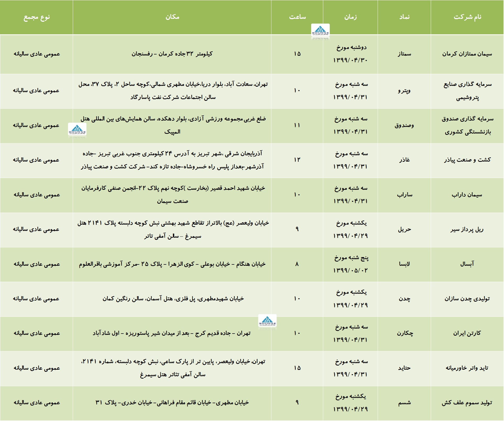This screenshot has height=421, width=504.
Task: Click 'عمومی عادی سالیانه' in the سمتاز row
Action: 37,54
